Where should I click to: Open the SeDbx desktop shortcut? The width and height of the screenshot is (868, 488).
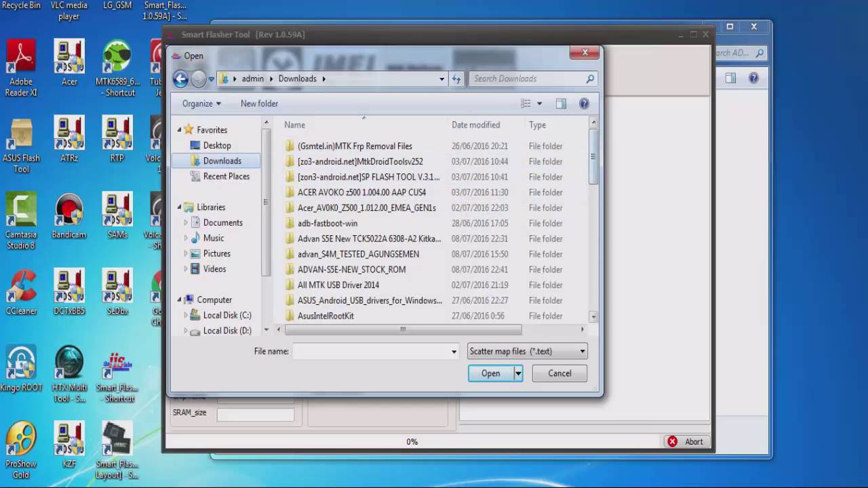point(117,292)
